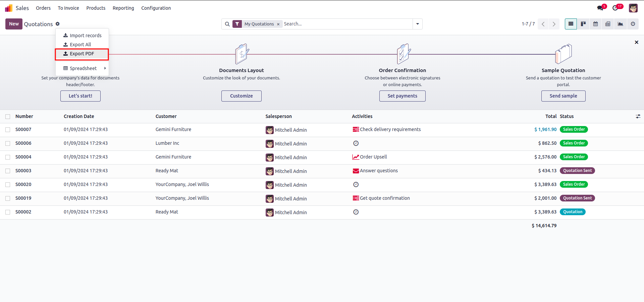The width and height of the screenshot is (644, 302).
Task: Open the Activity view
Action: 633,24
